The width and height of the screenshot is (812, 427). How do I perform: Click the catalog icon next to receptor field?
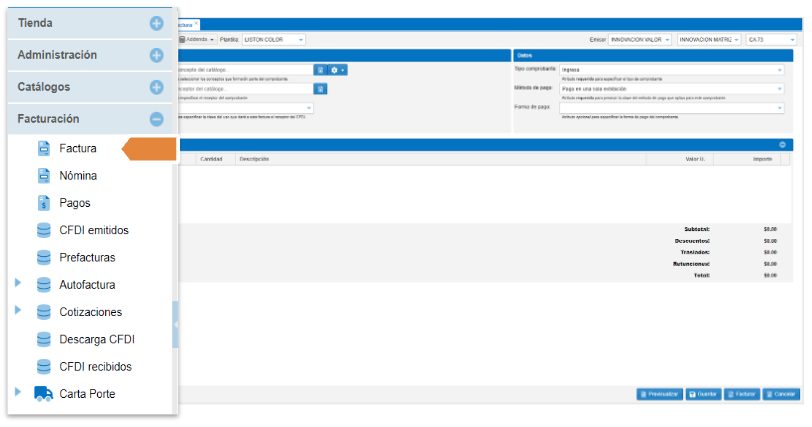(320, 89)
